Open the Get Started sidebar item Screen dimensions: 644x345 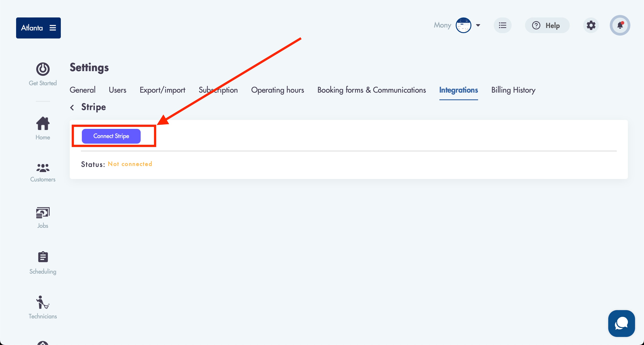[43, 74]
